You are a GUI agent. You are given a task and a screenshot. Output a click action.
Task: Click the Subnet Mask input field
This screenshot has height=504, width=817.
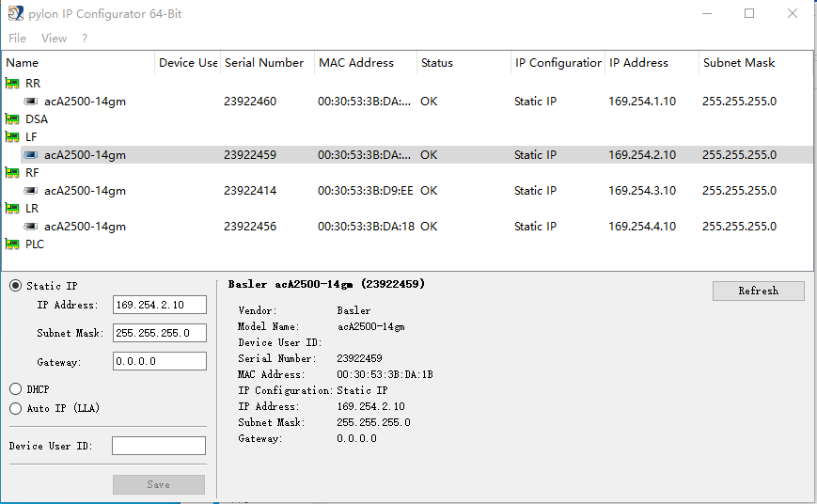click(160, 333)
